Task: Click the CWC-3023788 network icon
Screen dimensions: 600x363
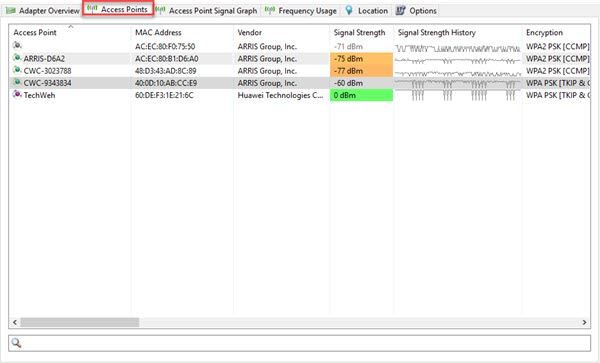Action: (17, 70)
